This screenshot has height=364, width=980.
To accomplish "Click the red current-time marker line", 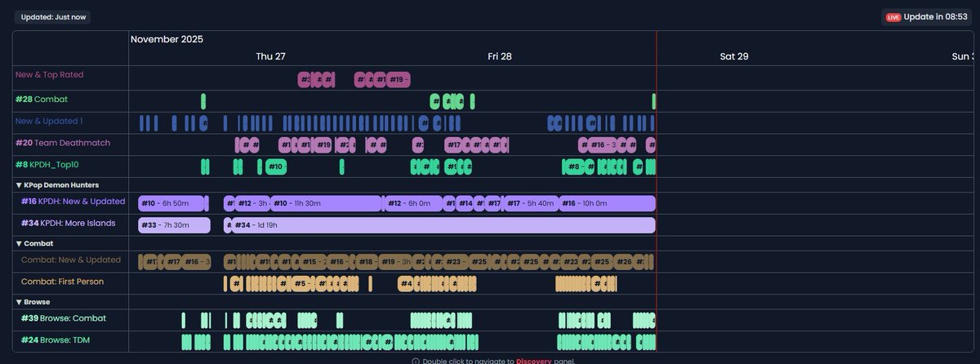I will (657, 192).
